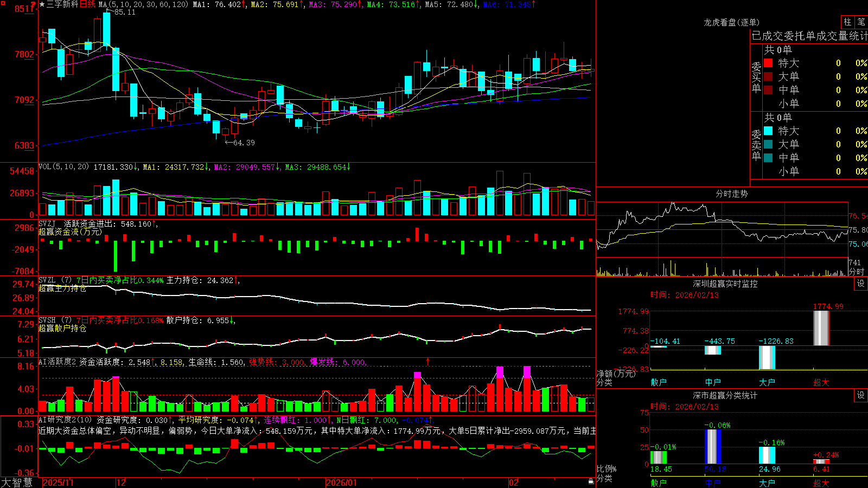
Task: Open 设 settings for 深圳超赢实时监控 panel
Action: coord(861,284)
